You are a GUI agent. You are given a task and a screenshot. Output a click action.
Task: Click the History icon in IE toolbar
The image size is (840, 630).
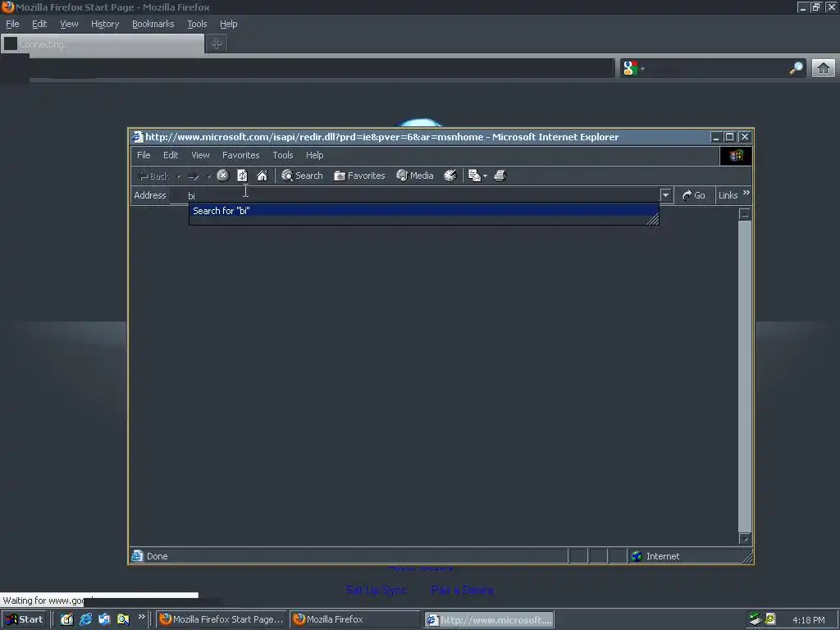(x=450, y=176)
